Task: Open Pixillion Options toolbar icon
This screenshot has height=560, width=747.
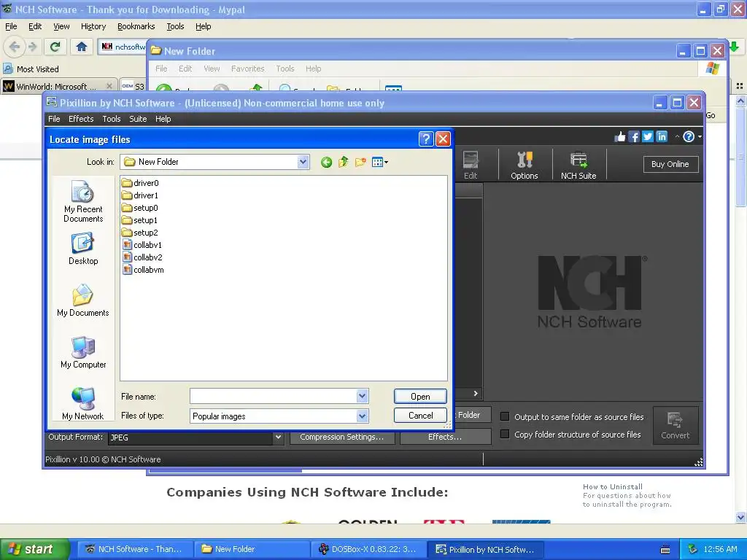Action: (524, 165)
